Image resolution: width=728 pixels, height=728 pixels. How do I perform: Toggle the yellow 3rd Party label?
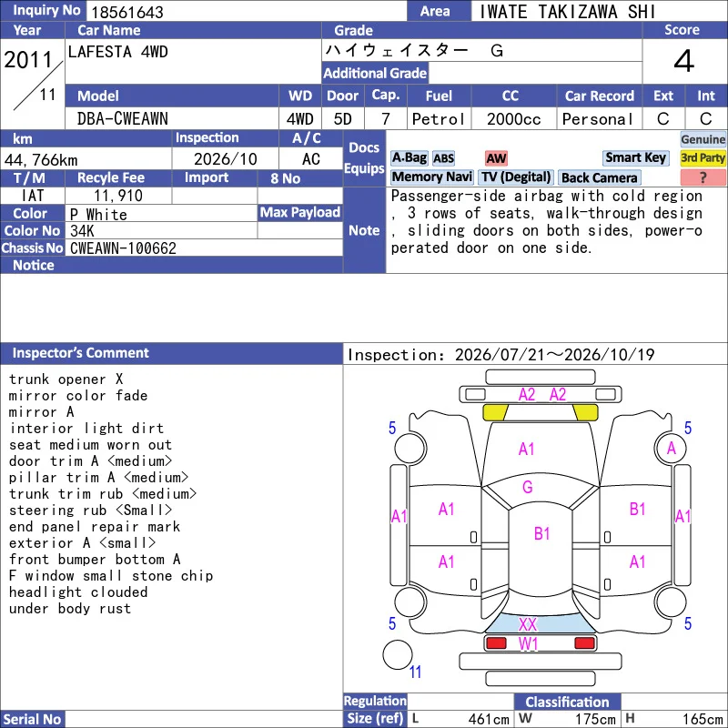click(703, 158)
